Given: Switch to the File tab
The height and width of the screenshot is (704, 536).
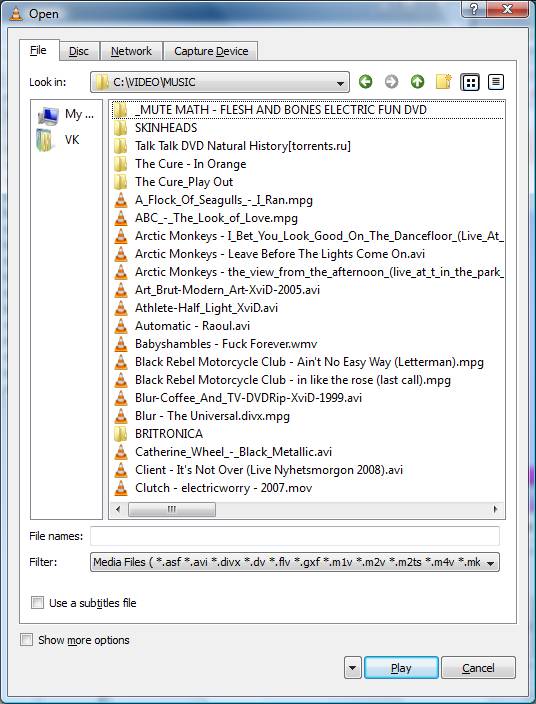Looking at the screenshot, I should pyautogui.click(x=39, y=50).
